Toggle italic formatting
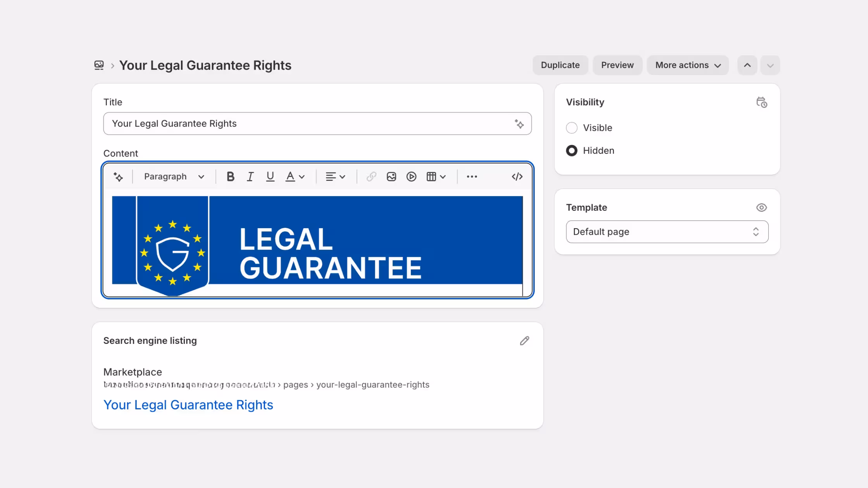868x488 pixels. pos(250,177)
